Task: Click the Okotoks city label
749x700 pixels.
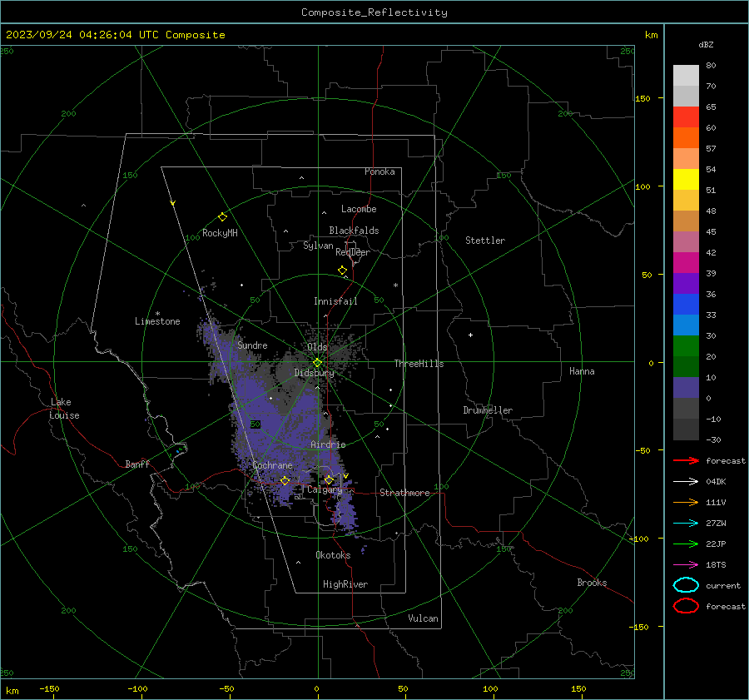Action: point(333,555)
